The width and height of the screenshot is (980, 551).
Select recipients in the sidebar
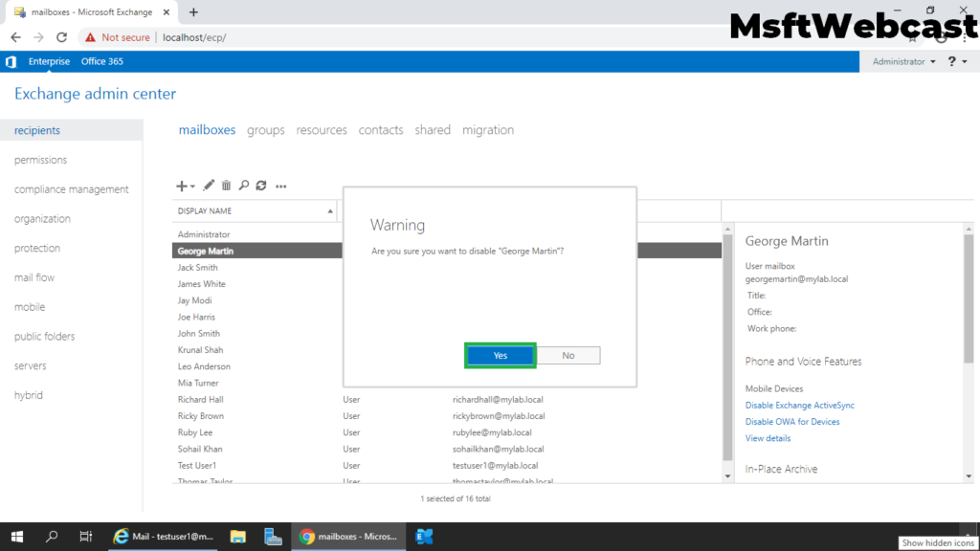(x=71, y=130)
